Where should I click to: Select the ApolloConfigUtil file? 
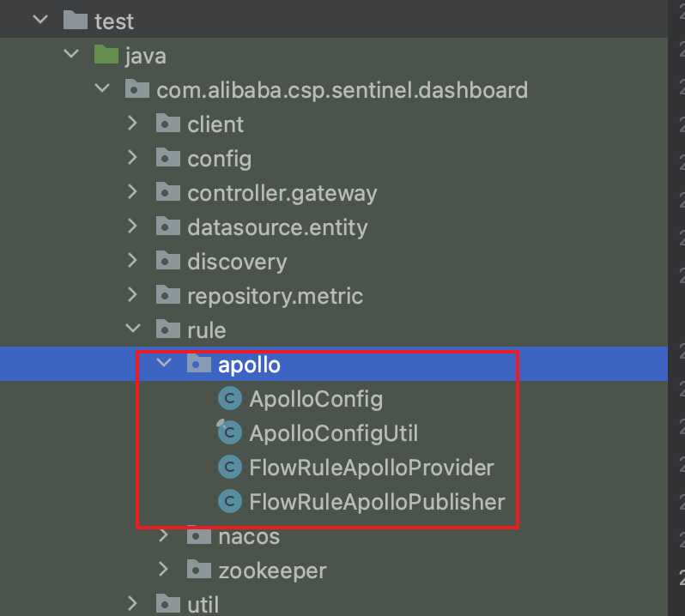tap(333, 433)
